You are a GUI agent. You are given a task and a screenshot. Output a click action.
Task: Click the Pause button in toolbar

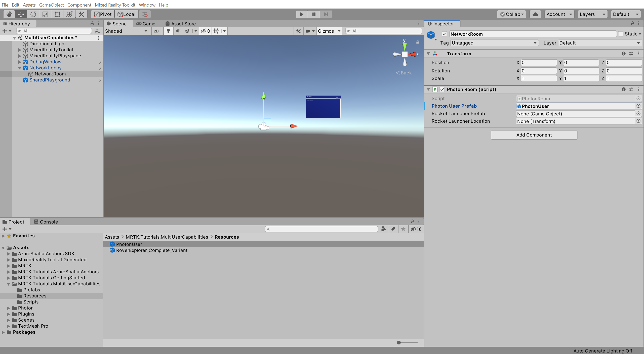click(313, 14)
